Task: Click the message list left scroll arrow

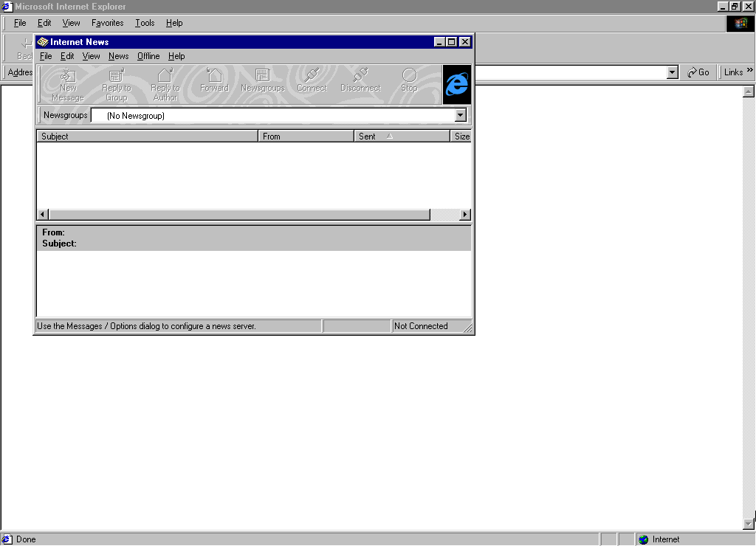Action: pos(43,215)
